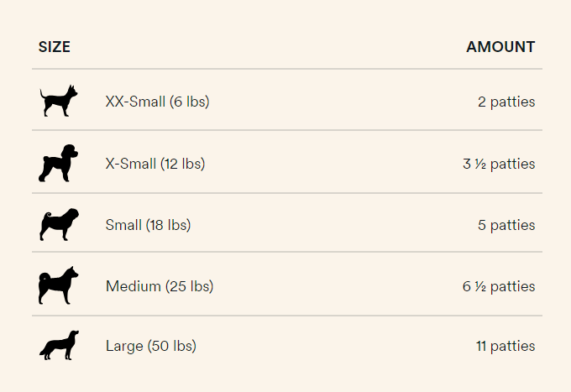Click the Medium size name
Image resolution: width=571 pixels, height=392 pixels.
pos(133,286)
